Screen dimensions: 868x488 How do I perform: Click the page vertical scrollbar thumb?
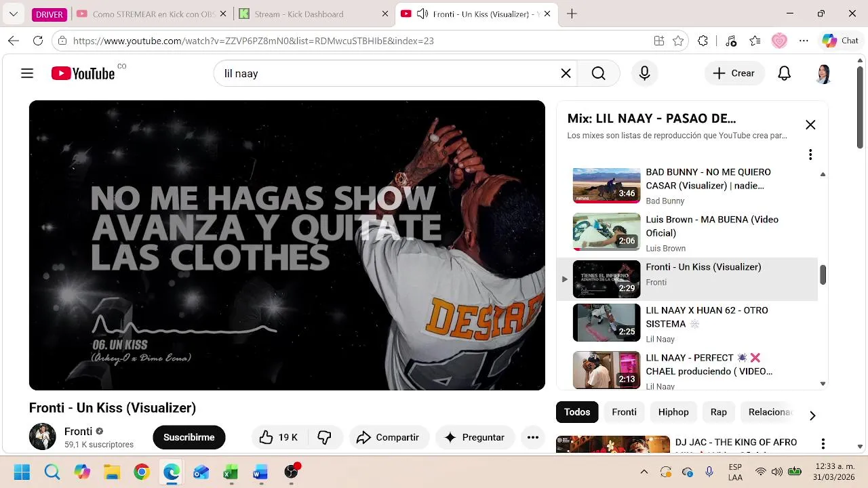[x=860, y=106]
